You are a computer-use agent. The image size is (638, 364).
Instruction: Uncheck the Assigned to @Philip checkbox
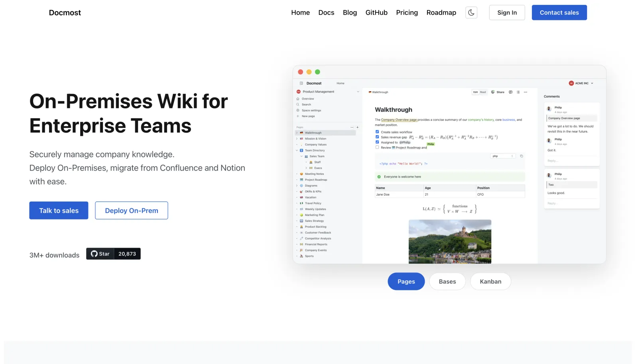coord(377,142)
